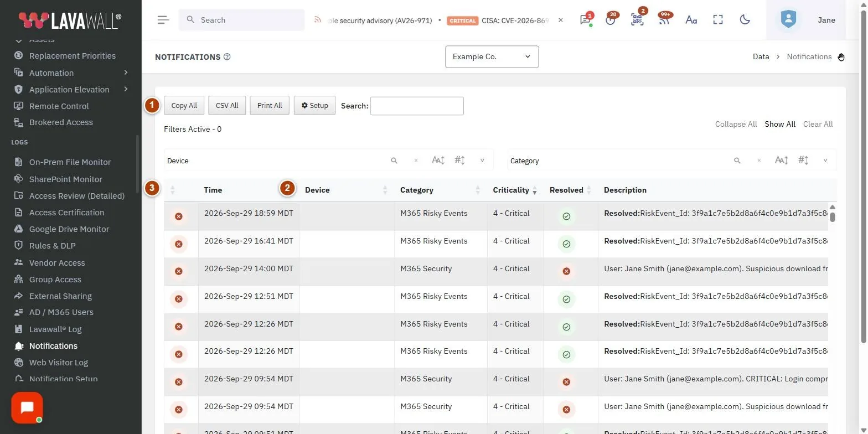Click the Print All button

(x=270, y=105)
